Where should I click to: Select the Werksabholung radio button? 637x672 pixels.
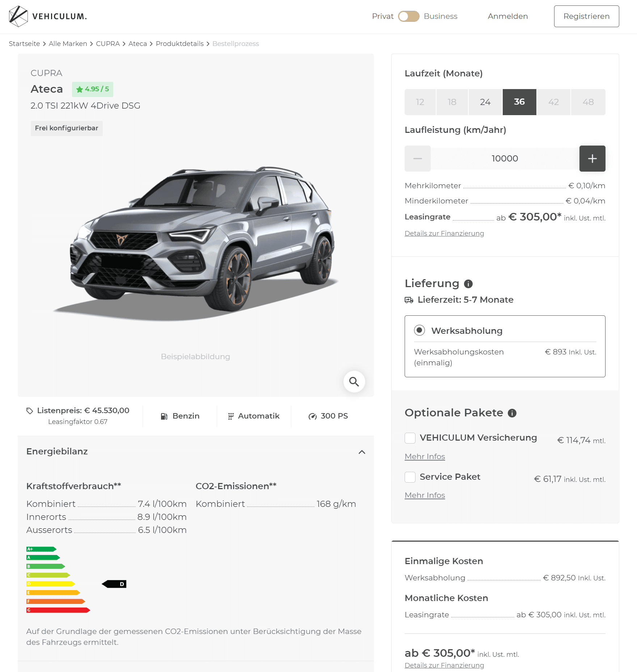point(419,330)
